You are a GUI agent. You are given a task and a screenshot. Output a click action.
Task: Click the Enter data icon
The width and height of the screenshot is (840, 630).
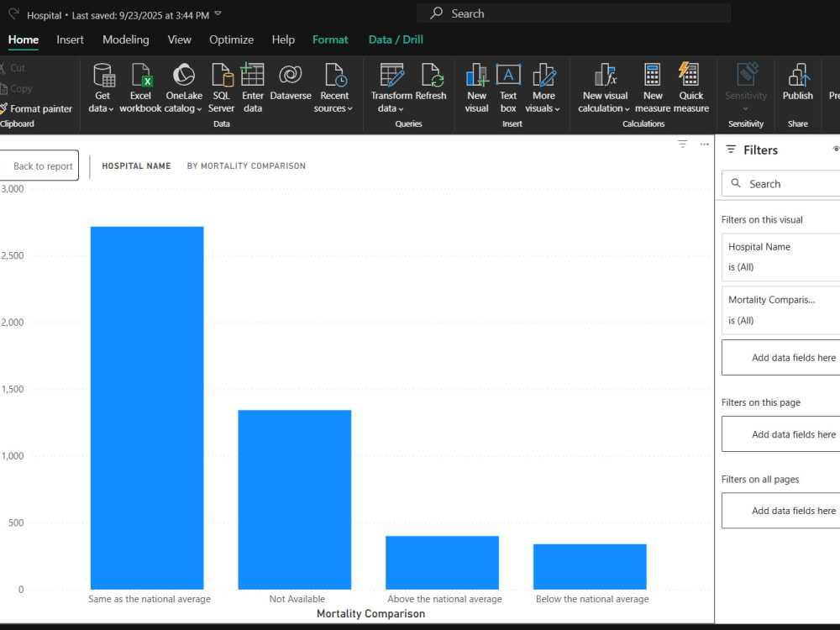[252, 75]
